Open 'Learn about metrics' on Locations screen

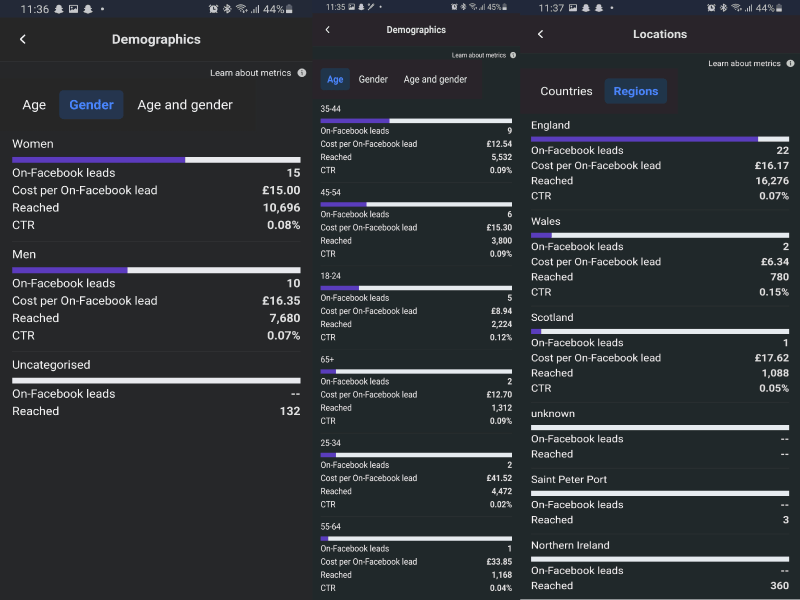pyautogui.click(x=744, y=64)
